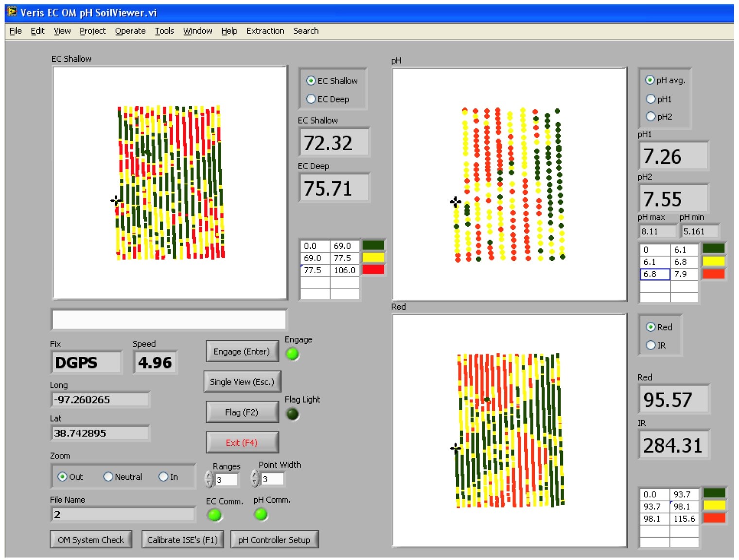Open the Tools menu
Viewport: 739px width, 560px height.
click(164, 31)
